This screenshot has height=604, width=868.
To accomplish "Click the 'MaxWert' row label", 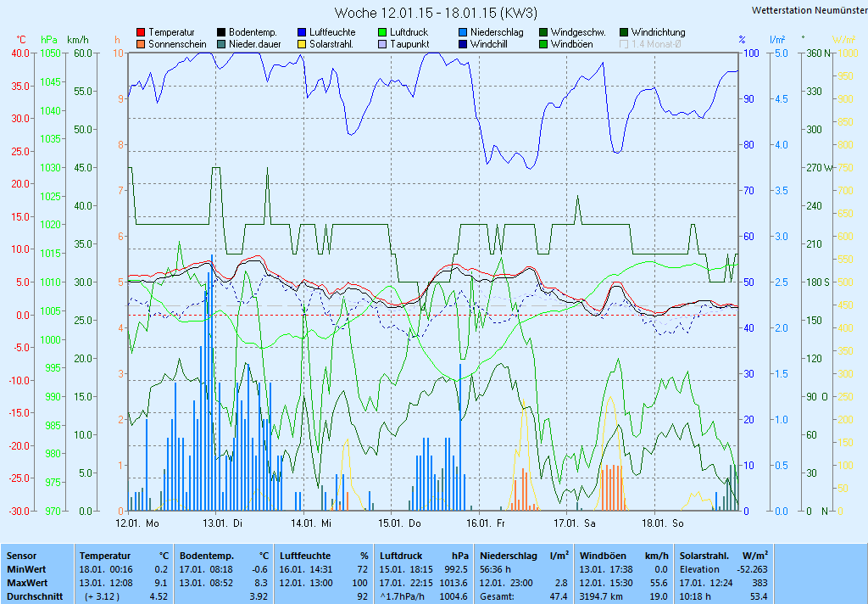I will tap(28, 584).
